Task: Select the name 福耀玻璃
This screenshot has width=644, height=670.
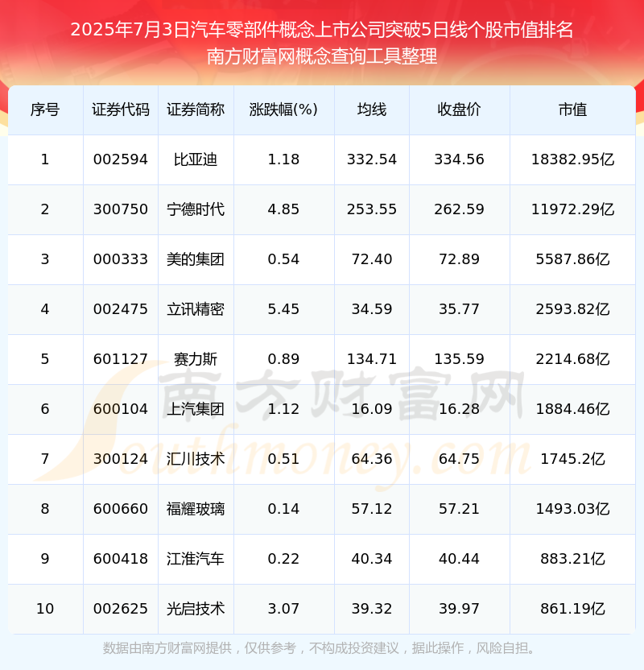Action: (x=196, y=509)
